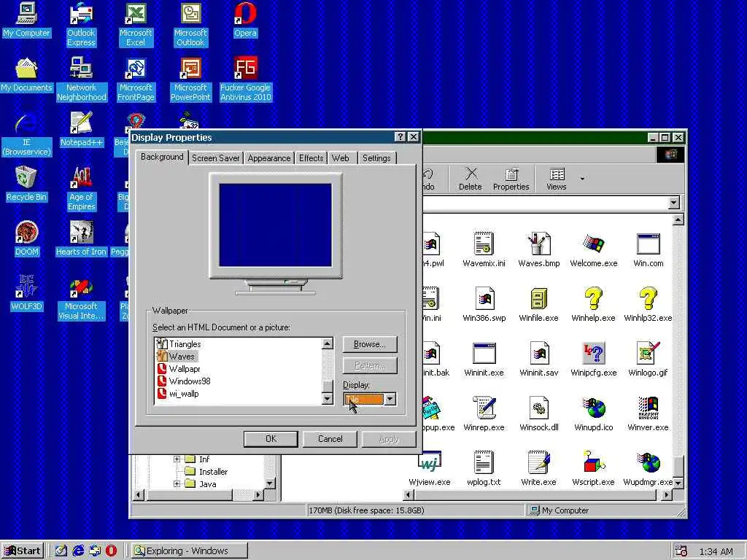Select the WOLF3D desktop shortcut
The image size is (747, 560).
tap(26, 294)
